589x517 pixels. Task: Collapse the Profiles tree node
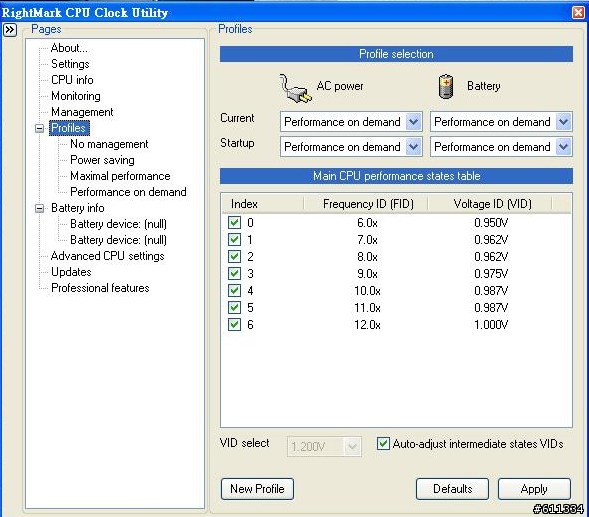point(39,128)
